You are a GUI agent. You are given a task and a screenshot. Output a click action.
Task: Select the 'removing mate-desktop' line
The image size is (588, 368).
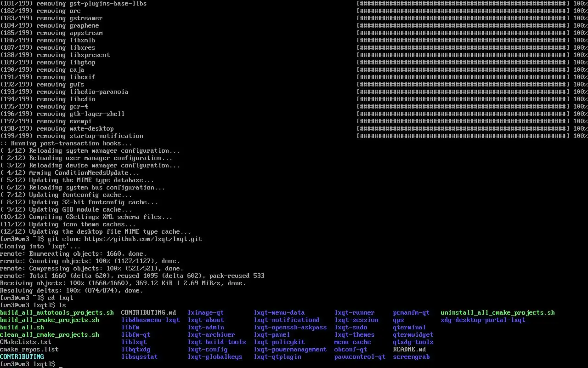(x=57, y=129)
